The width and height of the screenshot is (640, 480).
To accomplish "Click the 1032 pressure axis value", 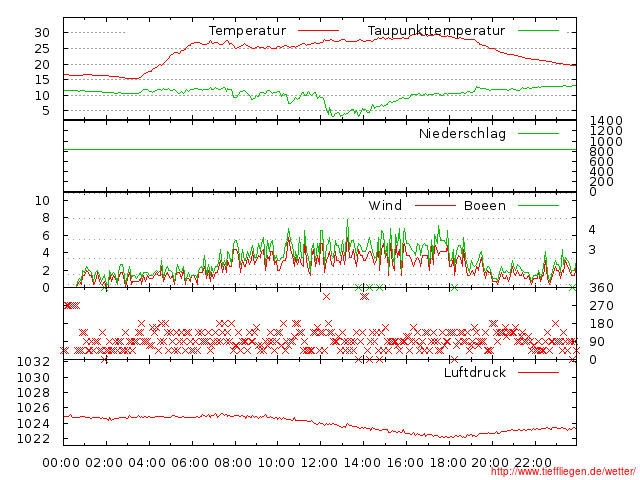I will coord(33,362).
